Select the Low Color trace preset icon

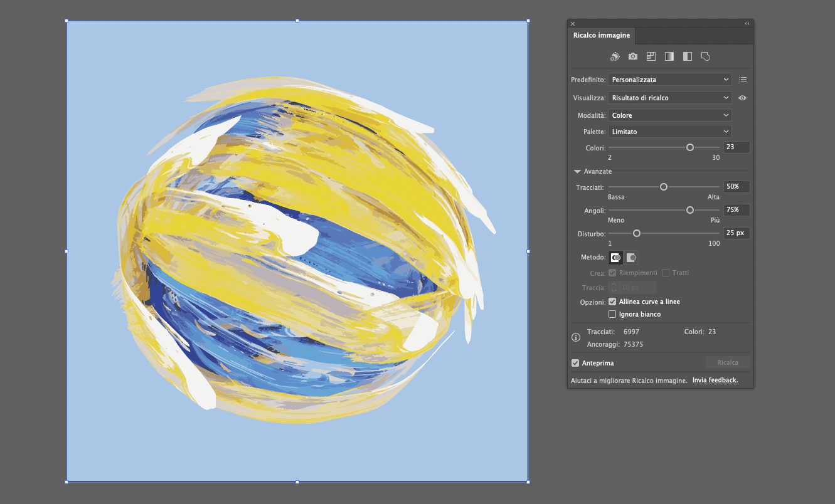(651, 56)
